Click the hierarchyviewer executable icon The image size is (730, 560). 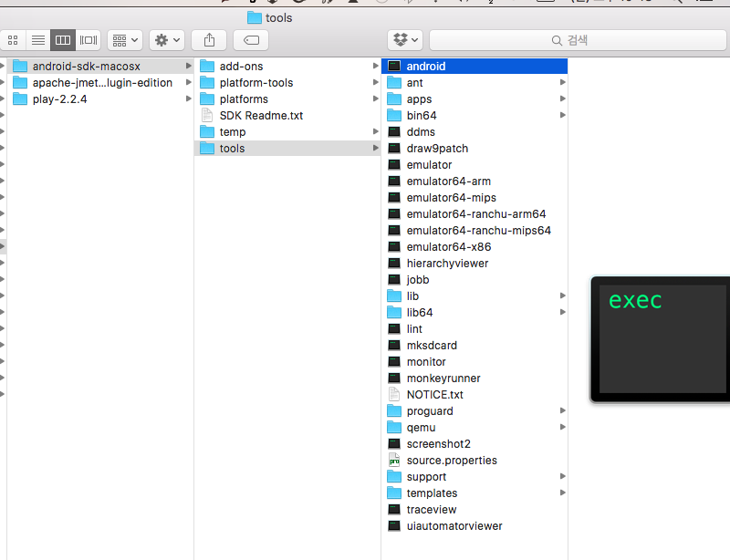tap(394, 264)
